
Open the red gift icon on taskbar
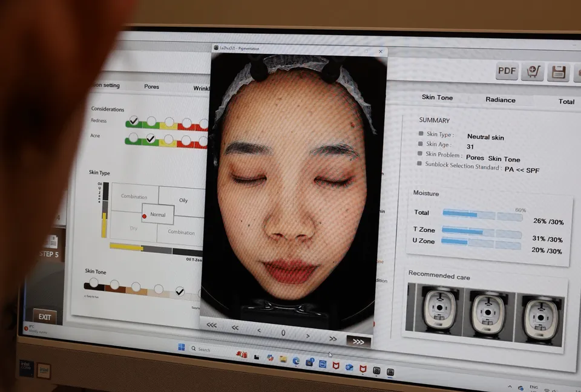(x=241, y=354)
